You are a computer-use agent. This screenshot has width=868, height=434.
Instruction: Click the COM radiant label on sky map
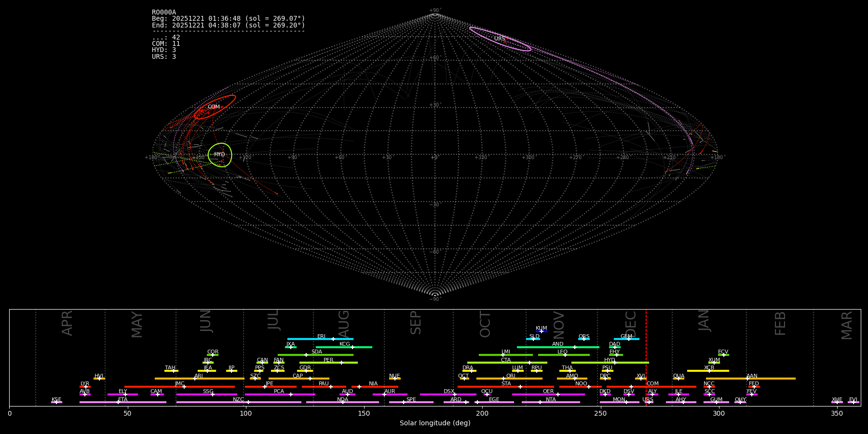(x=214, y=107)
